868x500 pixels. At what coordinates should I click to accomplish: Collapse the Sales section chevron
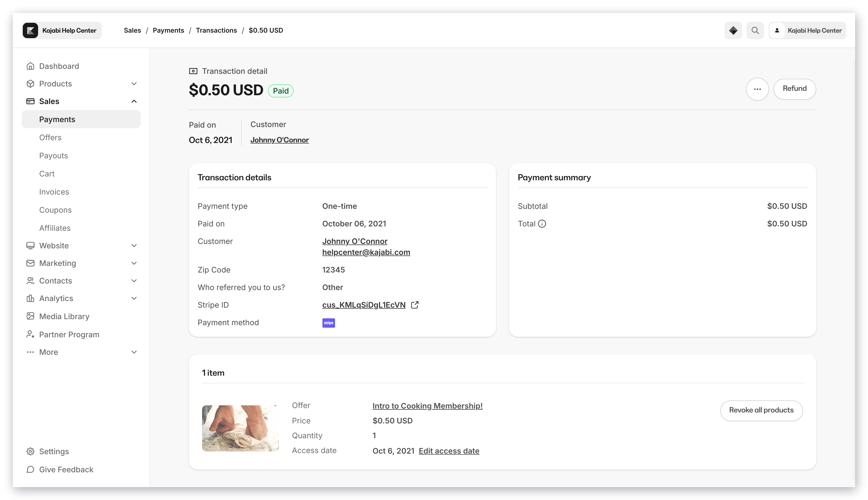click(x=134, y=101)
